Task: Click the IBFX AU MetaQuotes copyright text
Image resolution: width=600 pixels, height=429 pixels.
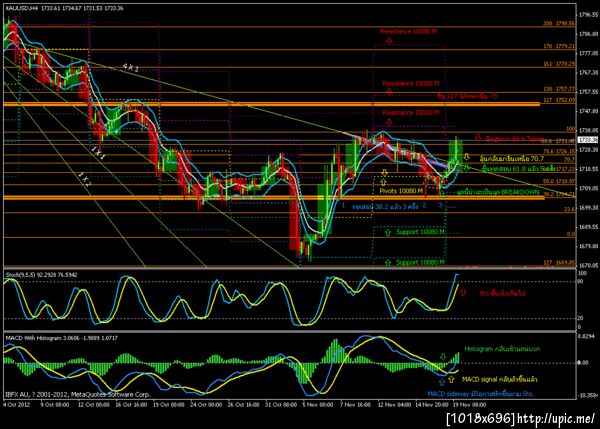Action: (x=78, y=394)
